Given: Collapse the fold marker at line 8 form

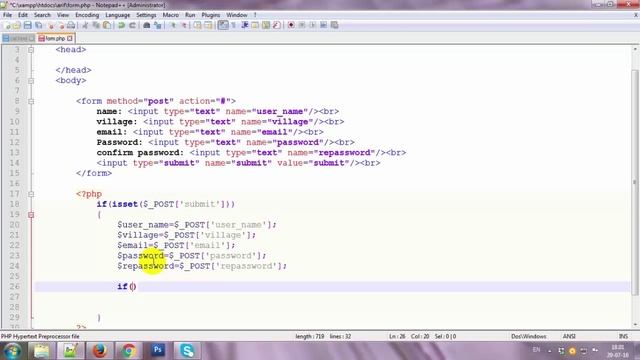Looking at the screenshot, I should (31, 101).
